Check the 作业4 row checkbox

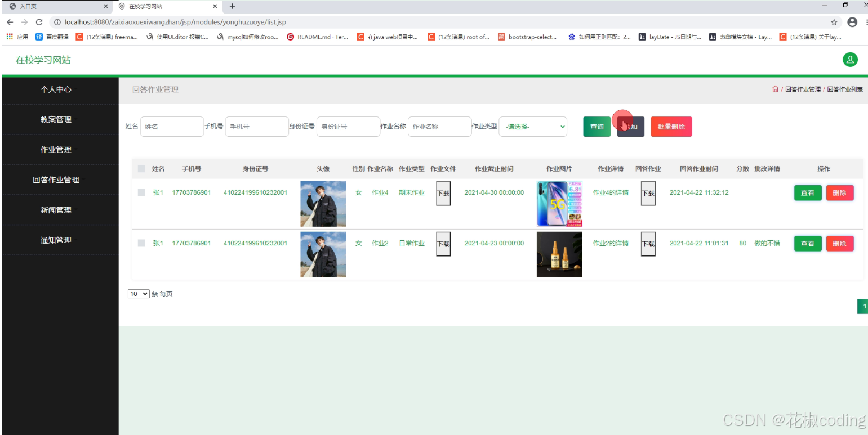(x=141, y=192)
